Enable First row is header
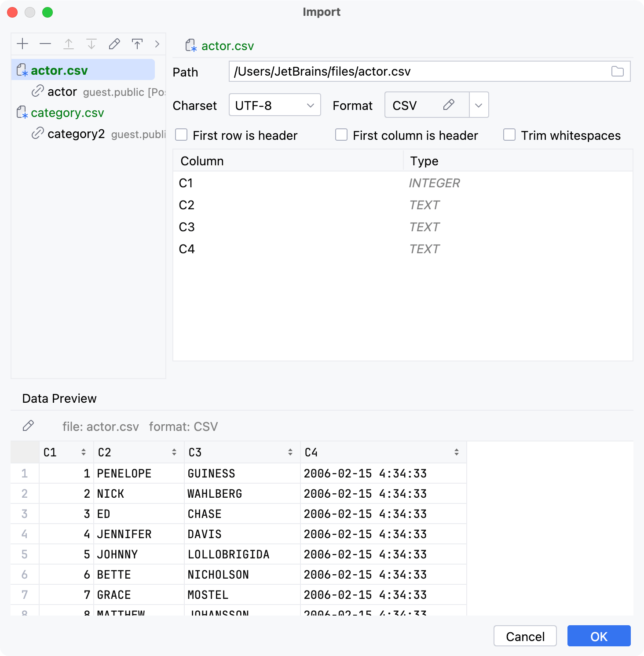Viewport: 644px width, 656px height. coord(181,135)
